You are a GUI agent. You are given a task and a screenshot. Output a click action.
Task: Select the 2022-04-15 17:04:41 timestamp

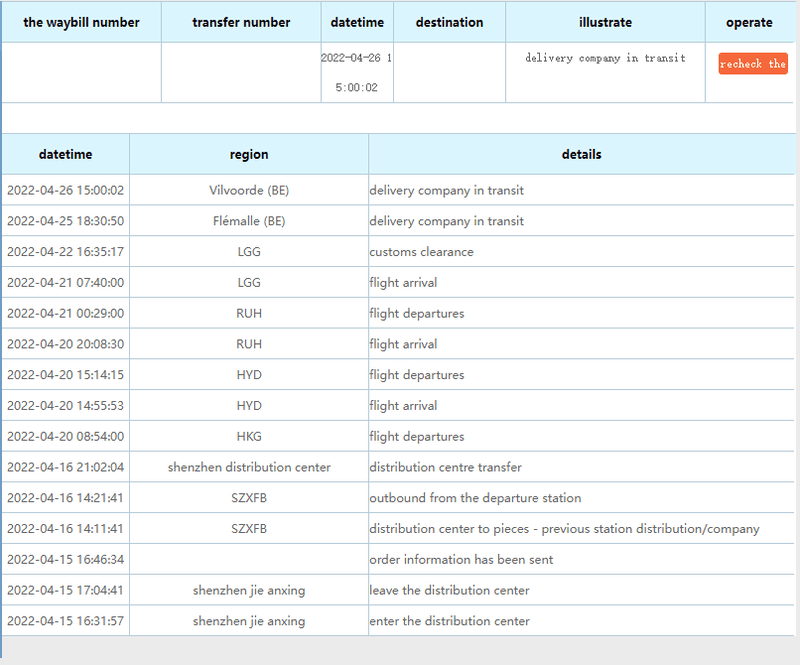coord(65,590)
